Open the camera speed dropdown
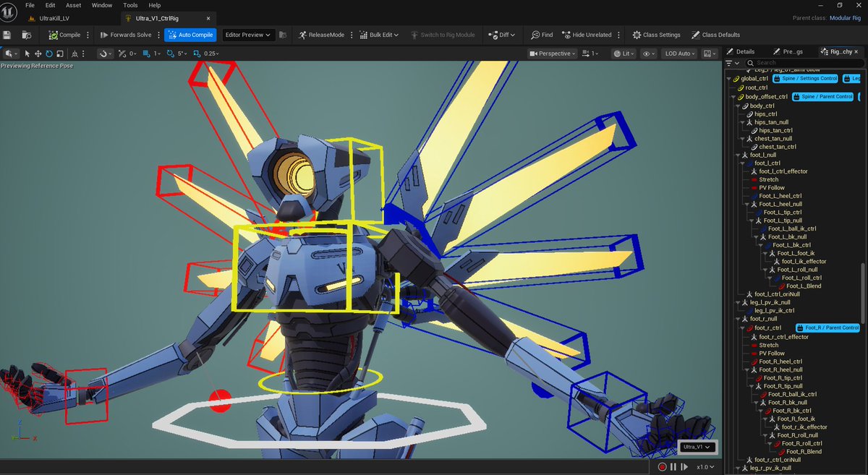Screen dimensions: 868x475 click(x=591, y=54)
